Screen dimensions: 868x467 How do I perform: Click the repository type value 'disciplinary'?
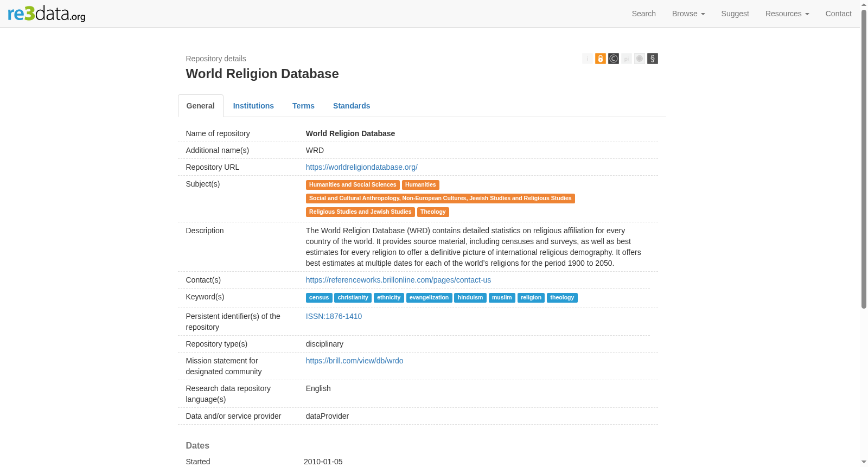coord(324,344)
